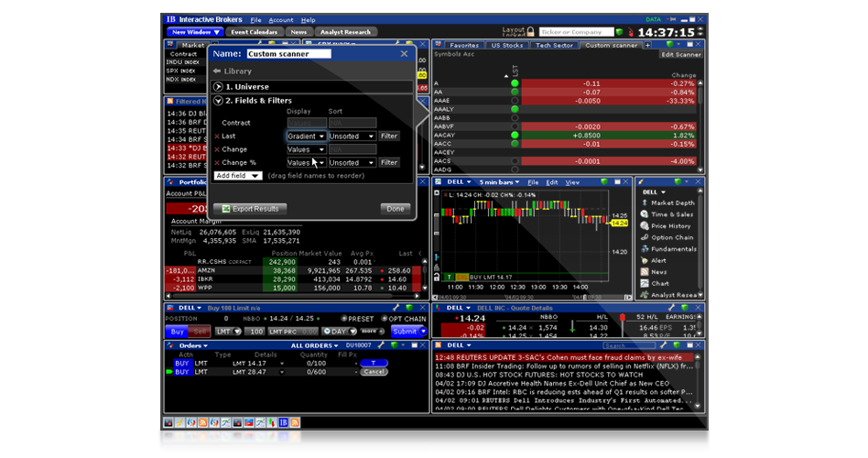Open Market Depth from the sidebar

671,203
